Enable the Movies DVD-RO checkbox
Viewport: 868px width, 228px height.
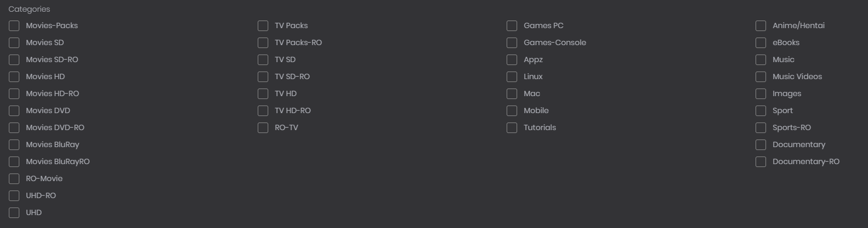tap(14, 128)
